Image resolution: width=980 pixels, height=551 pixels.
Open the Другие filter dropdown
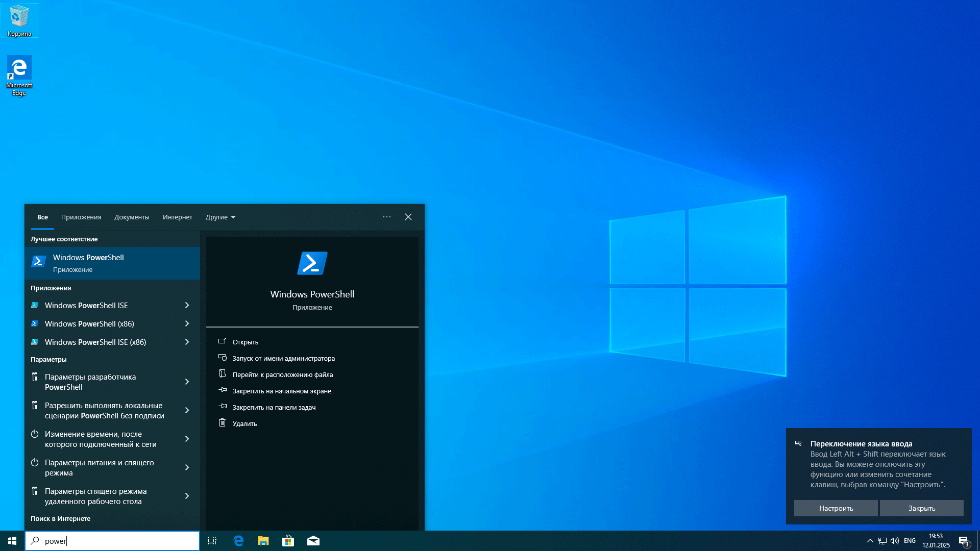[x=220, y=217]
